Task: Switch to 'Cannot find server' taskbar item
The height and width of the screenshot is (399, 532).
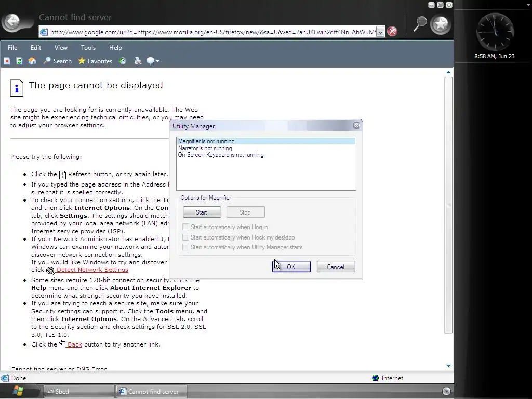Action: point(152,392)
